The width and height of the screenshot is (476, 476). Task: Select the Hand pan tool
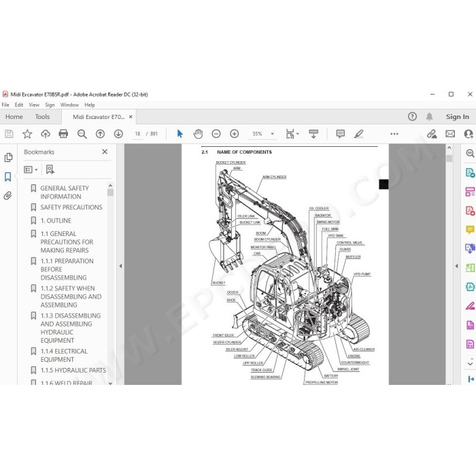[x=198, y=134]
